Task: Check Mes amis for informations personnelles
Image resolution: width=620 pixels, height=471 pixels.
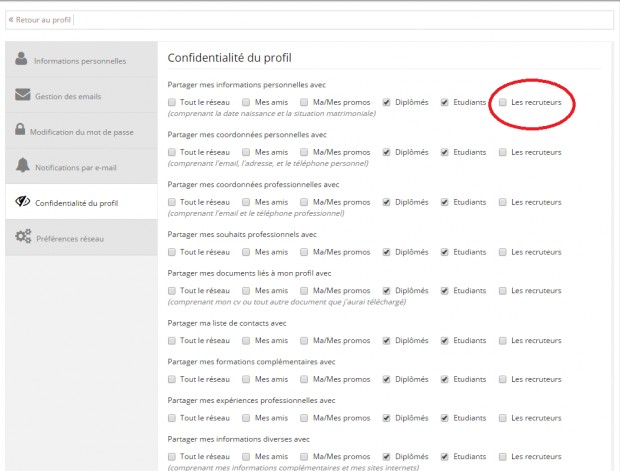Action: click(x=246, y=102)
